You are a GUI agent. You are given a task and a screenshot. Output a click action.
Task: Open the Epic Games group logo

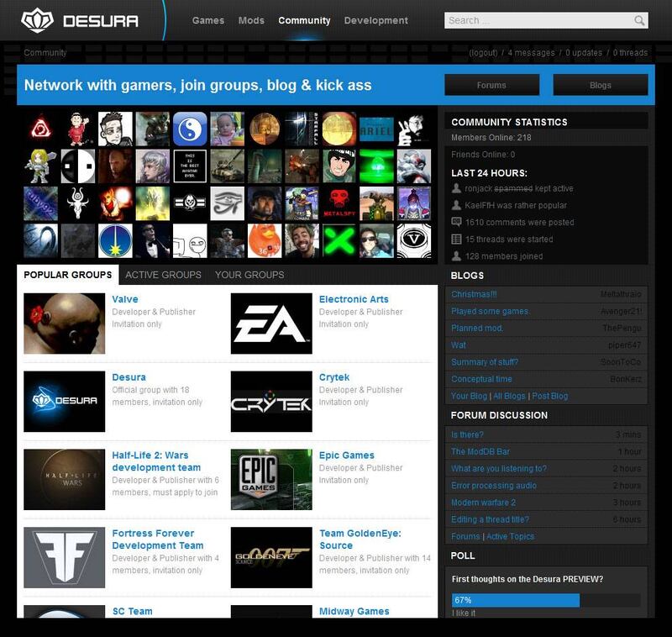[271, 480]
